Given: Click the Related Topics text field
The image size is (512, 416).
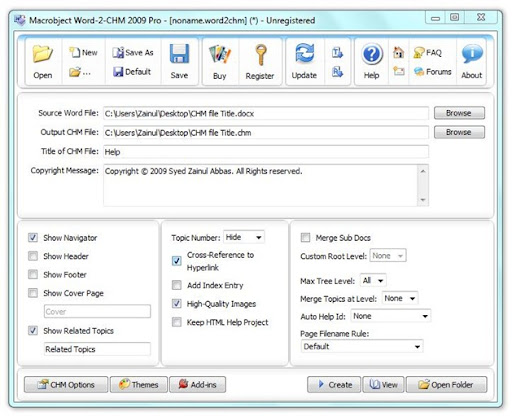Looking at the screenshot, I should 97,349.
